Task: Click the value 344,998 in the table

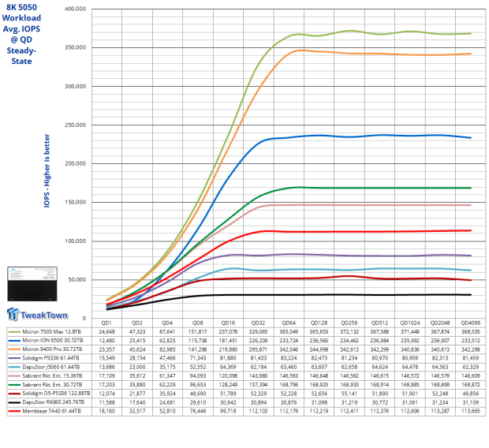Action: coord(319,349)
